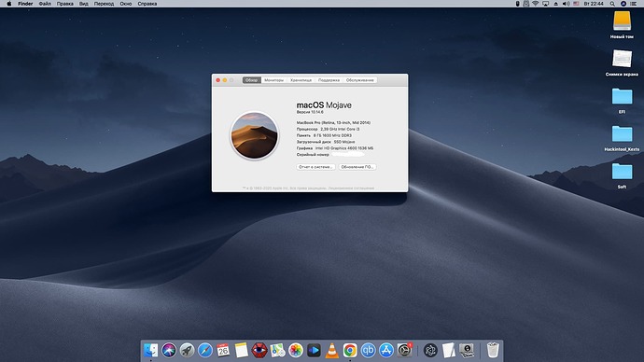Close the About This Mac window
Image resolution: width=644 pixels, height=362 pixels.
point(218,80)
